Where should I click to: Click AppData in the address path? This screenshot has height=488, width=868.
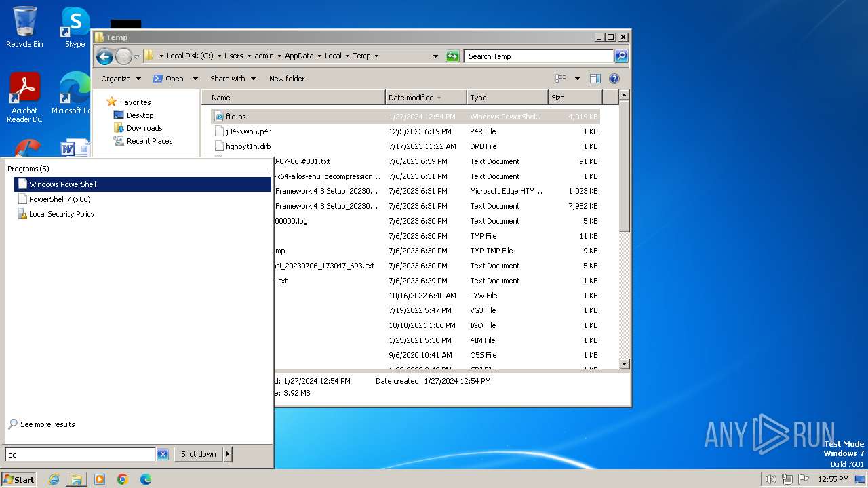(299, 56)
